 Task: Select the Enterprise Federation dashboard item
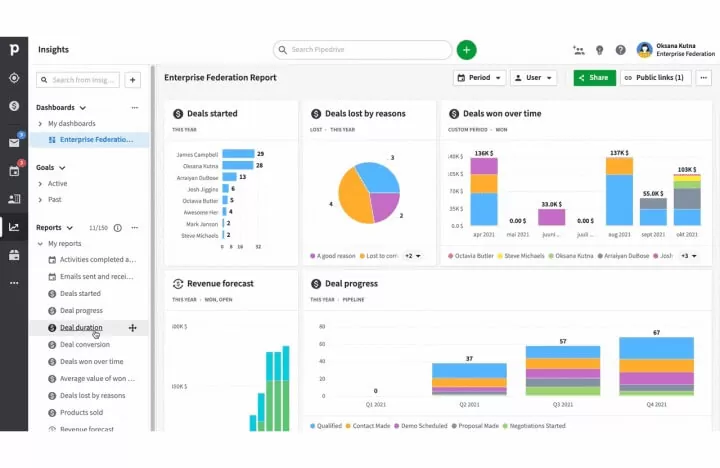click(90, 140)
